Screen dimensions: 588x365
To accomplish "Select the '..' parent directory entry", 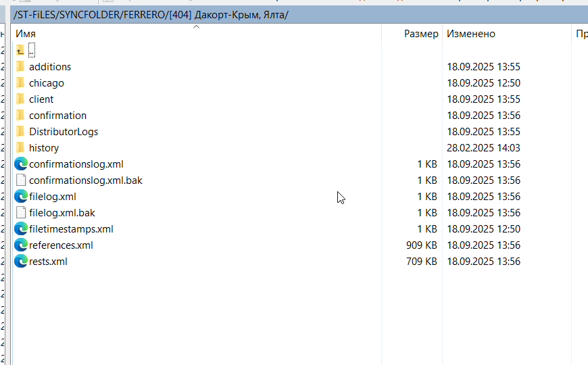I will 32,50.
